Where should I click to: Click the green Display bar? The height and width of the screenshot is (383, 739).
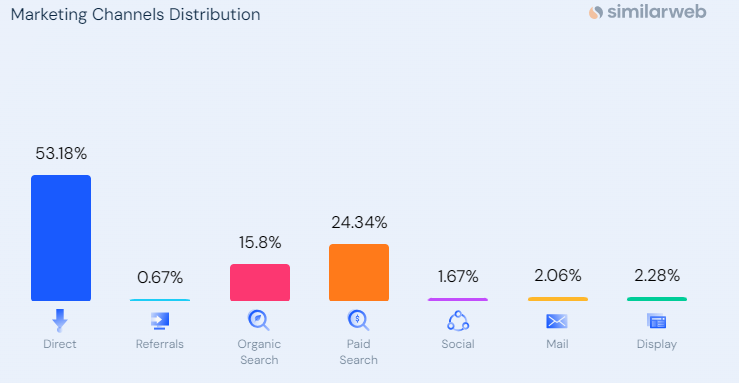tap(657, 299)
